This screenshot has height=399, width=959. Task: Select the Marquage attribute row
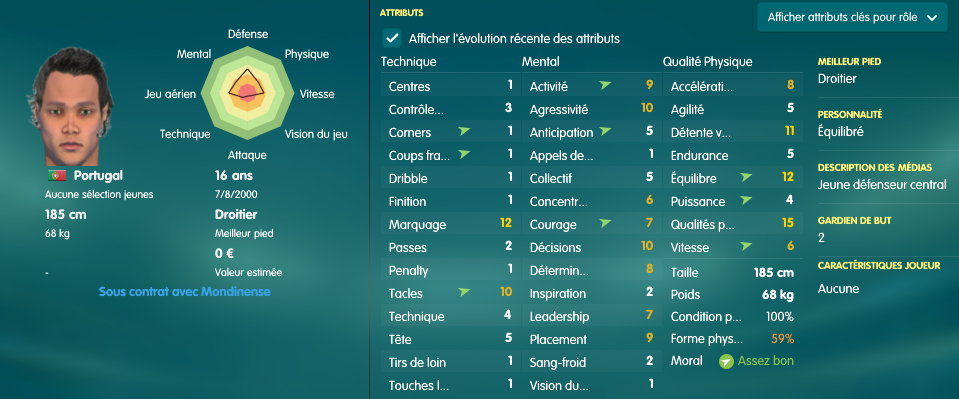[x=450, y=224]
